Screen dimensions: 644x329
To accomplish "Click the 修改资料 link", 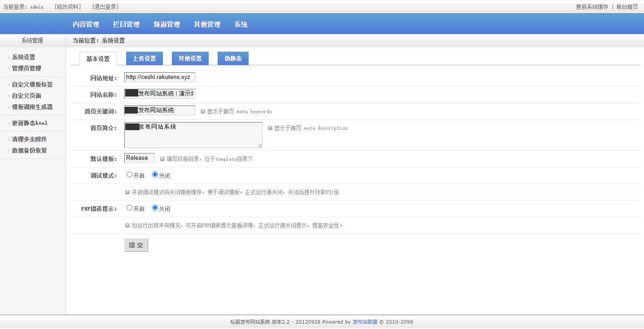I will pyautogui.click(x=68, y=7).
